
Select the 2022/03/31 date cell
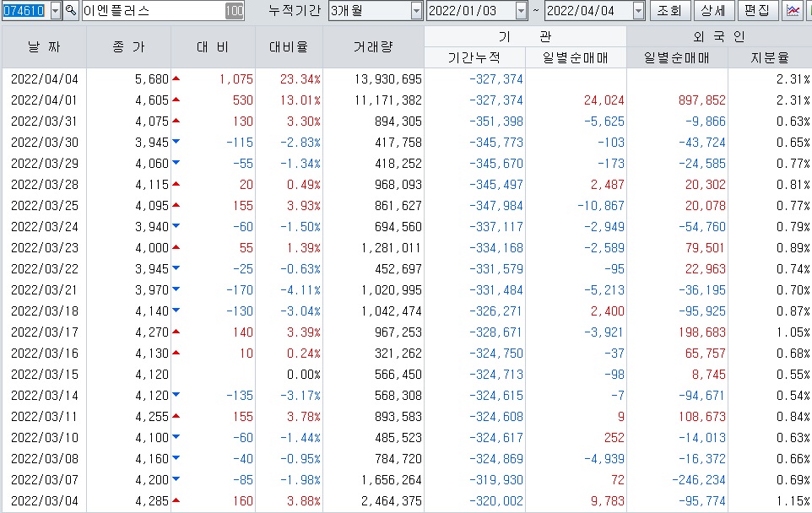45,121
